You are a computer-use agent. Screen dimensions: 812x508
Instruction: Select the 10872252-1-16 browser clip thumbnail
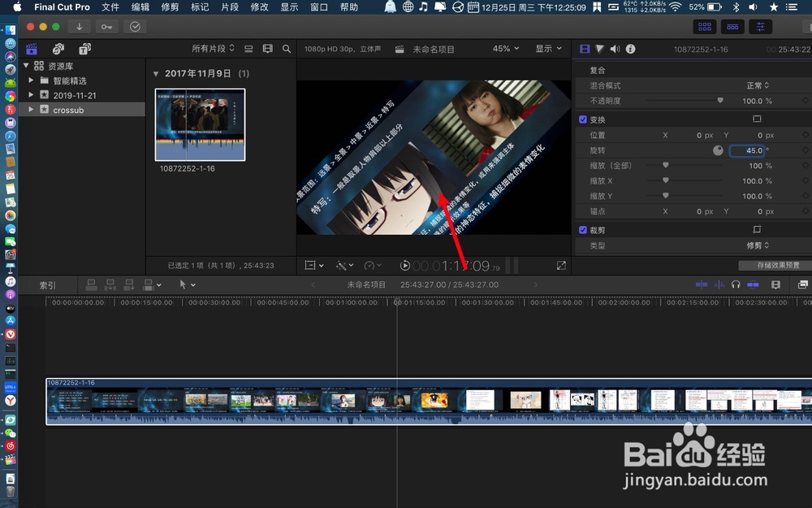[x=201, y=124]
